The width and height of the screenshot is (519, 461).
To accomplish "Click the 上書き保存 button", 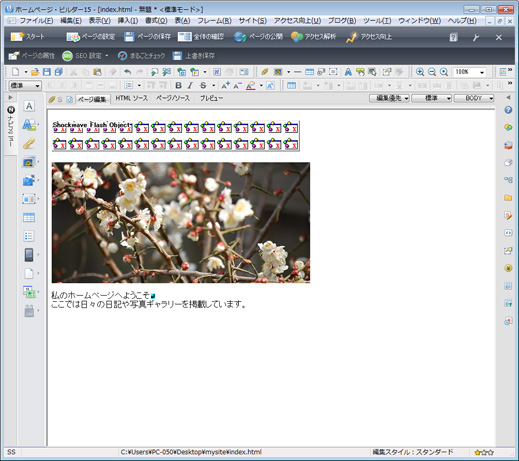I will coord(194,56).
